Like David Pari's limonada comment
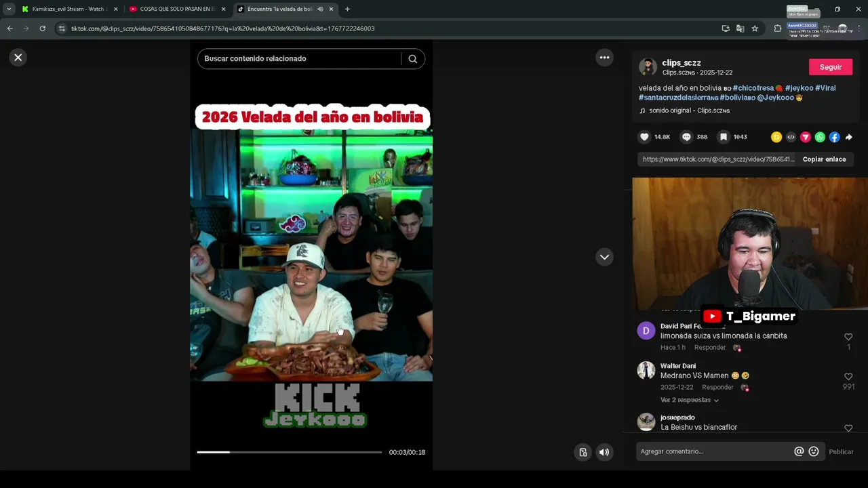This screenshot has height=488, width=868. pyautogui.click(x=848, y=337)
